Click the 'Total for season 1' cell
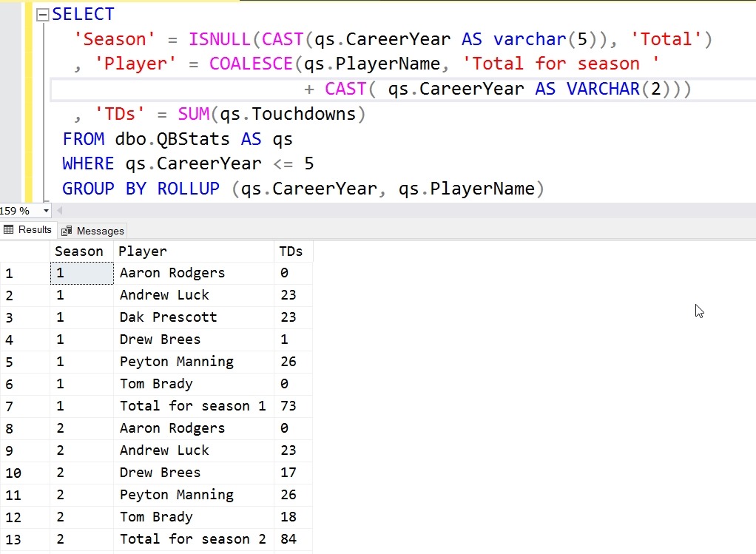Image resolution: width=756 pixels, height=554 pixels. coord(192,406)
